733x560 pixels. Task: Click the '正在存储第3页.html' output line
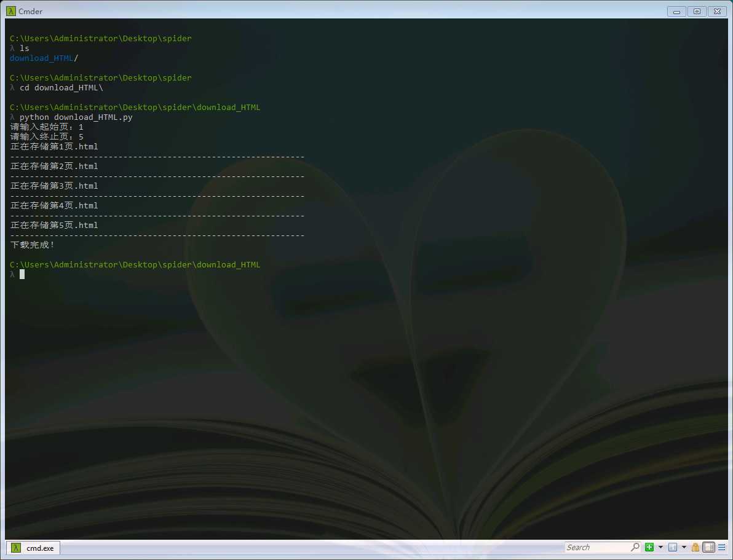point(54,186)
